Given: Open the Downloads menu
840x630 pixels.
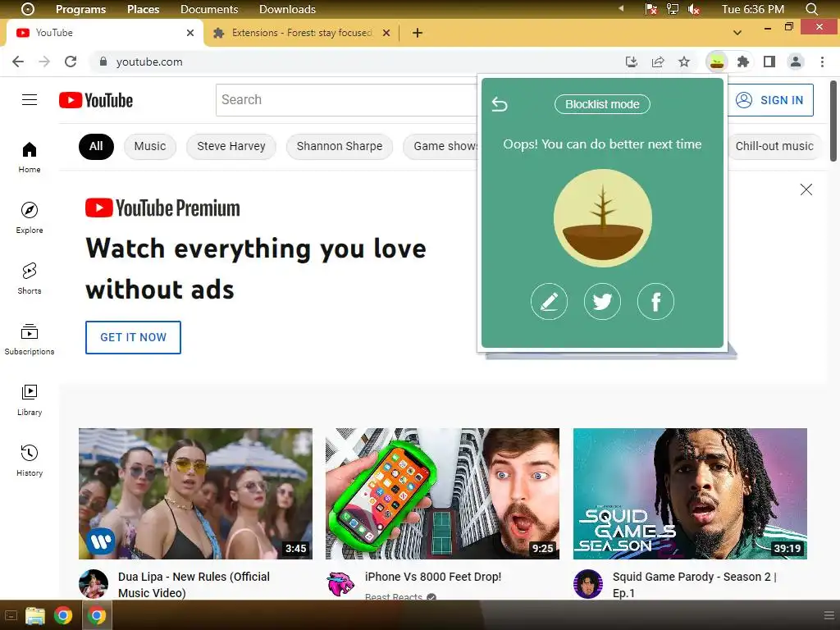Looking at the screenshot, I should click(288, 9).
